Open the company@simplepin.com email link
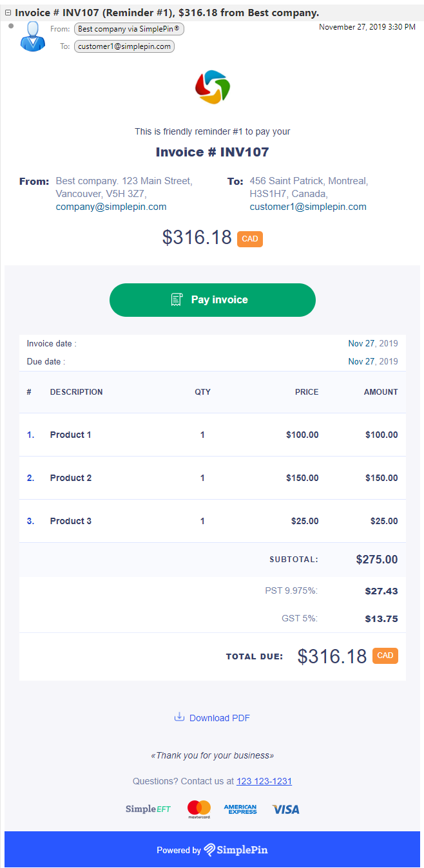 [x=111, y=207]
